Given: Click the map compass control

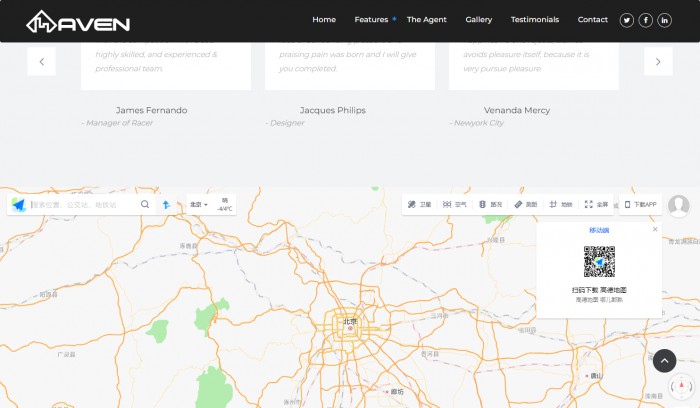Looking at the screenshot, I should (681, 386).
